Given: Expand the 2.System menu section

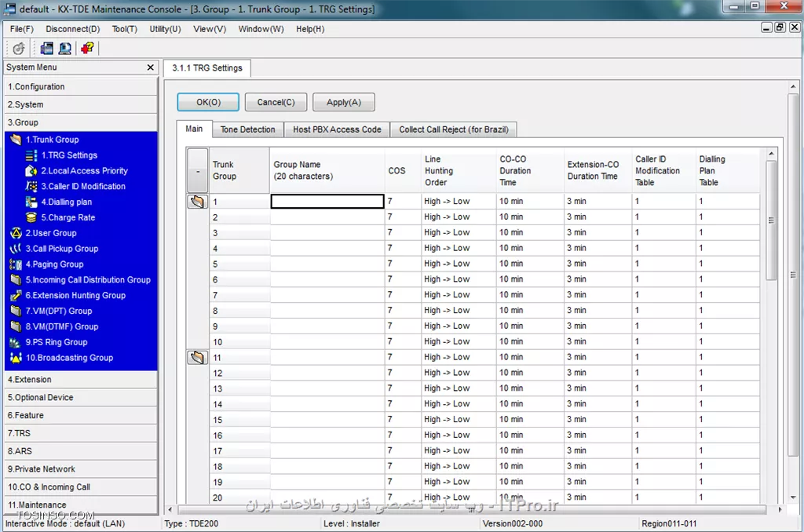Looking at the screenshot, I should (81, 104).
